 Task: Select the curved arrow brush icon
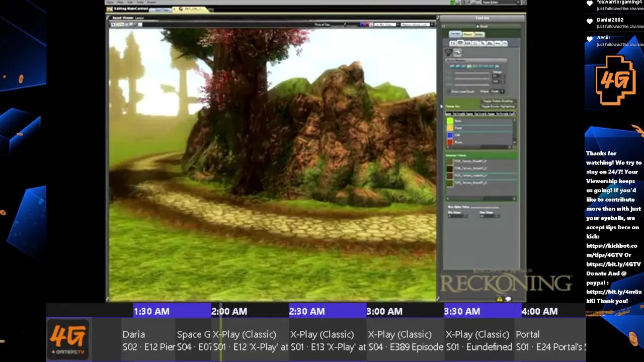pyautogui.click(x=457, y=52)
